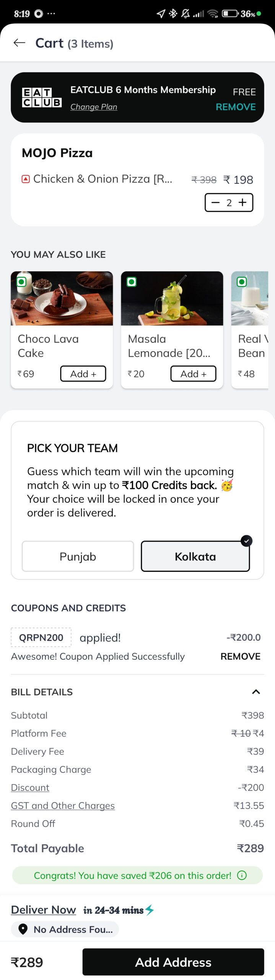Add Choco Lava Cake to cart

click(x=83, y=374)
